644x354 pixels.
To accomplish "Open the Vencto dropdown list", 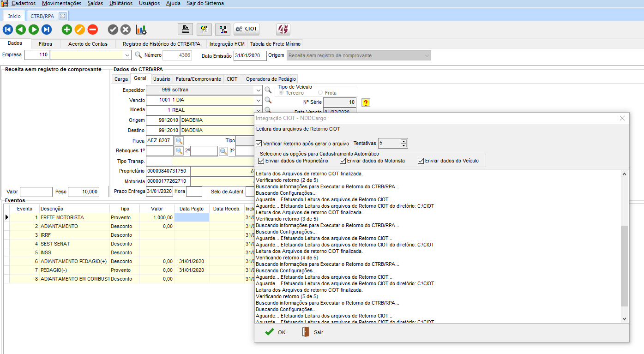I will [x=259, y=100].
